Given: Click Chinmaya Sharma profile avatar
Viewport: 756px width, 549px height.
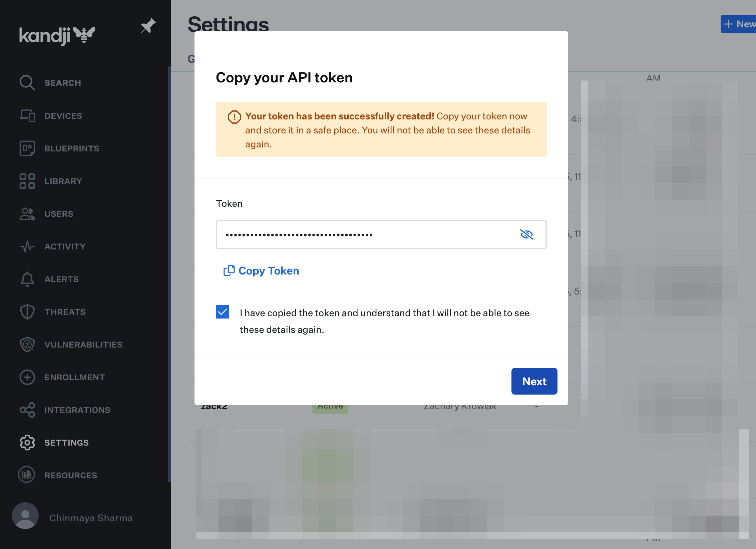Looking at the screenshot, I should point(25,516).
